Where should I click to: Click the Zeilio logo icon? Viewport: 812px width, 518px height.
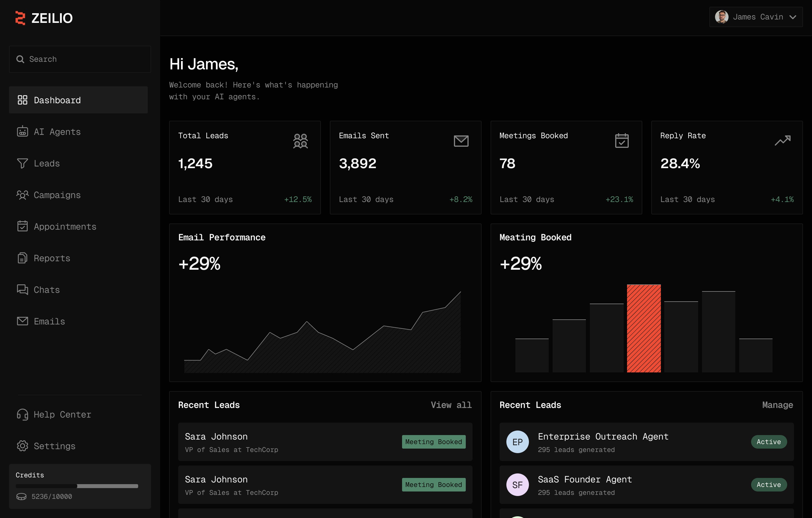click(x=20, y=18)
